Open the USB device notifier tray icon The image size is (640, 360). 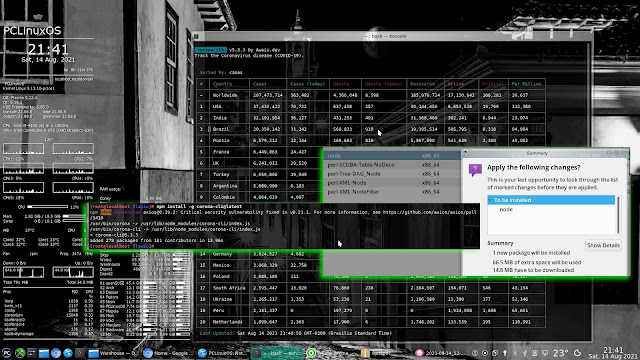pyautogui.click(x=525, y=353)
